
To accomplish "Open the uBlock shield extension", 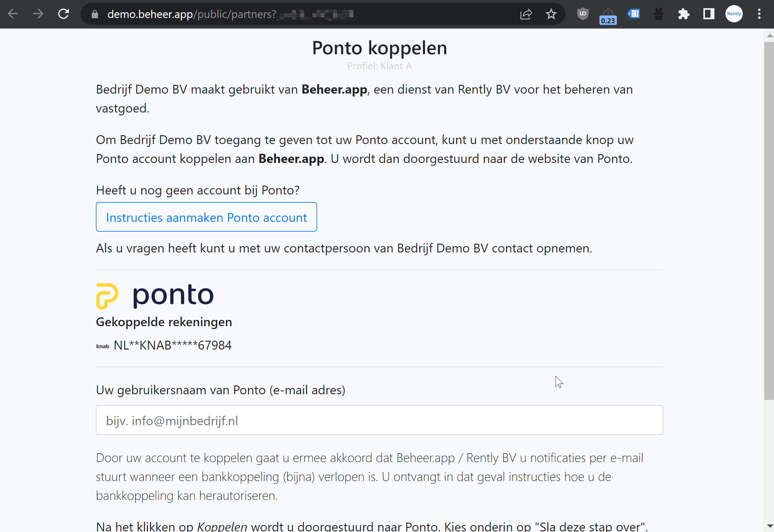I will pos(583,14).
